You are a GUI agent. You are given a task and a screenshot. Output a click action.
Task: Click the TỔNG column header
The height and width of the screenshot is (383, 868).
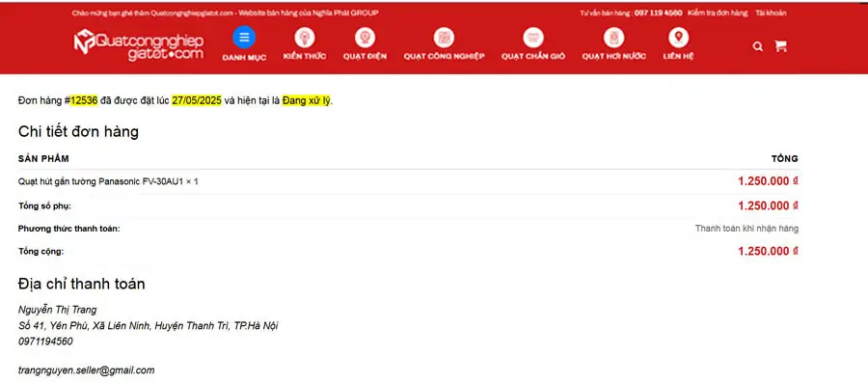coord(785,159)
